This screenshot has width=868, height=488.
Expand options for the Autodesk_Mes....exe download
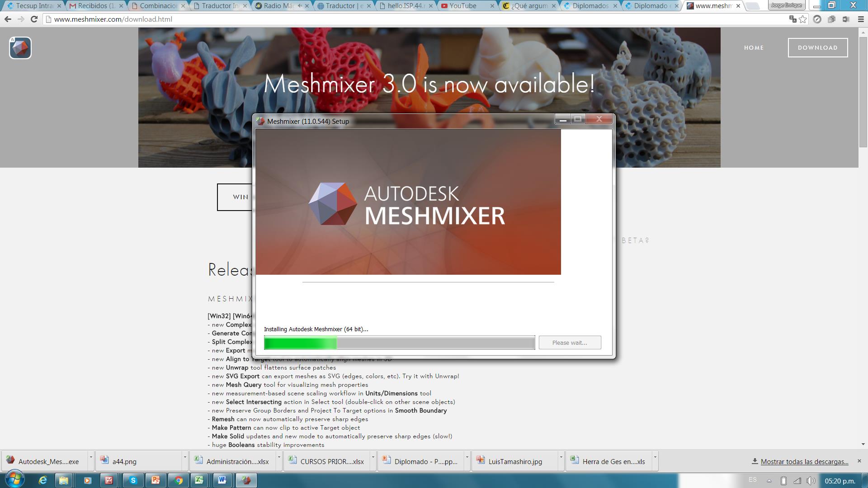coord(90,457)
